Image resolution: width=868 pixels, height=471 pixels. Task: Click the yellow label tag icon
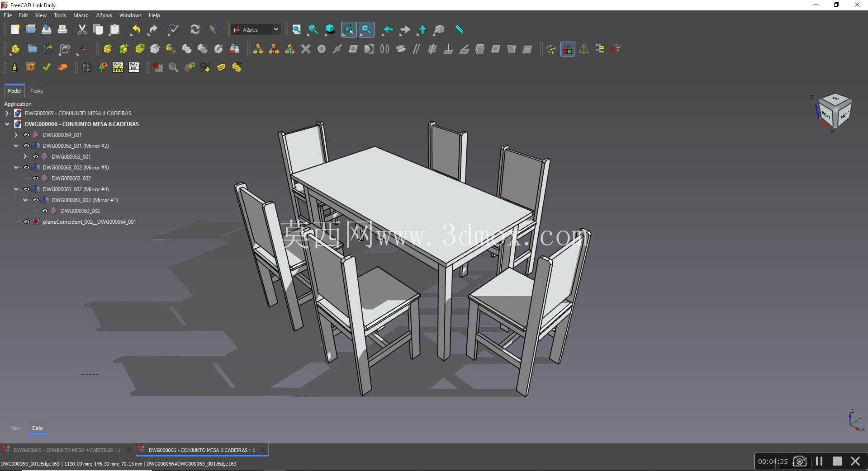pos(221,67)
